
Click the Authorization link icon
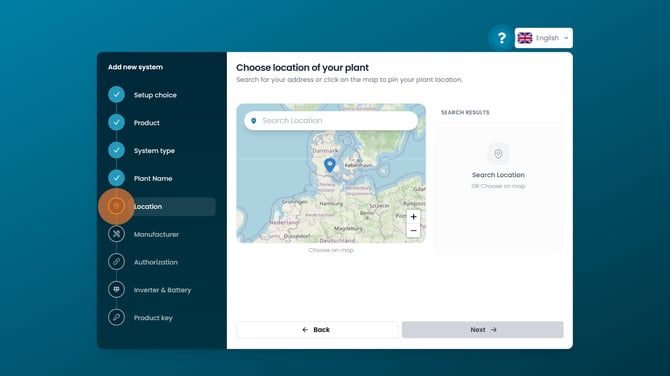pyautogui.click(x=116, y=262)
